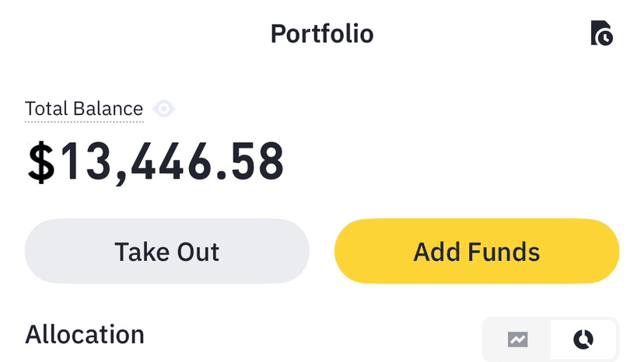Select the donut chart icon beside Allocation

click(583, 339)
